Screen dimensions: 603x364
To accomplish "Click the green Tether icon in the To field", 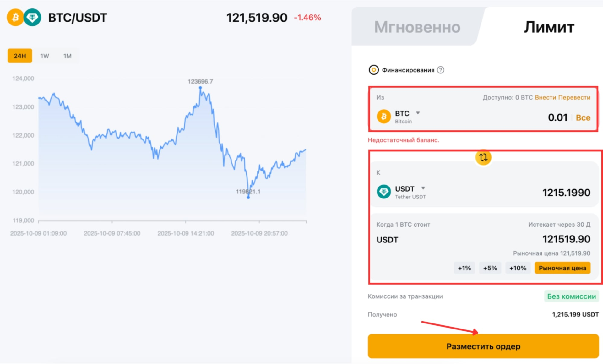I will pos(383,192).
